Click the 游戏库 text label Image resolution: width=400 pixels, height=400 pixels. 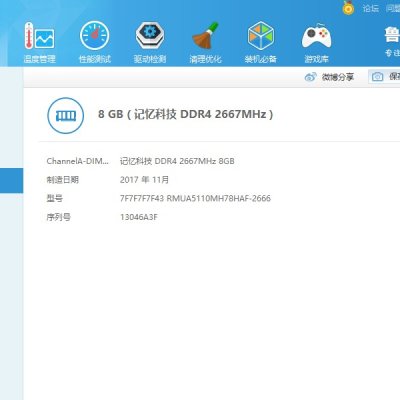coord(316,59)
